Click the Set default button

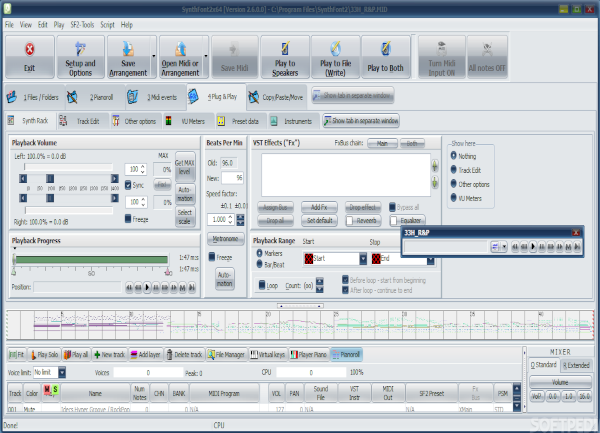tap(319, 220)
